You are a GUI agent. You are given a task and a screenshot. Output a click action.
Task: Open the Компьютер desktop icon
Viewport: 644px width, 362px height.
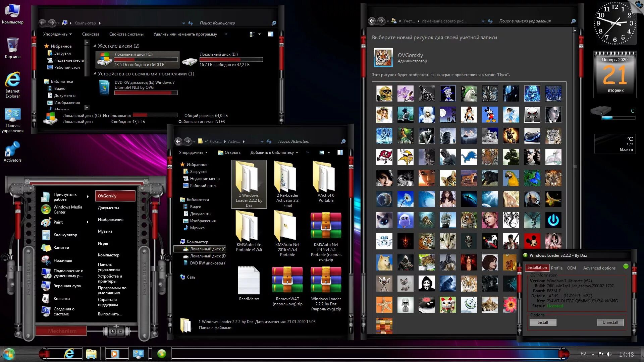(x=12, y=14)
